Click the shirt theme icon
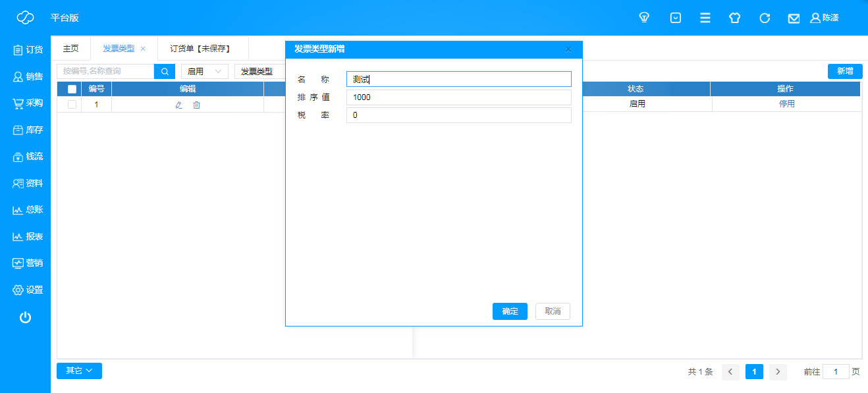 [735, 18]
